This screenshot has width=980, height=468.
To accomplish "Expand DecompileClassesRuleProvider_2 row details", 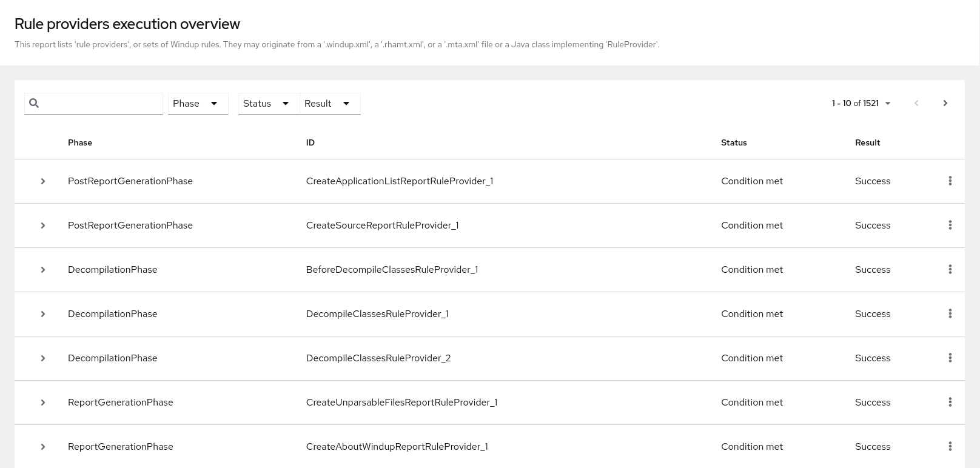I will click(x=43, y=358).
